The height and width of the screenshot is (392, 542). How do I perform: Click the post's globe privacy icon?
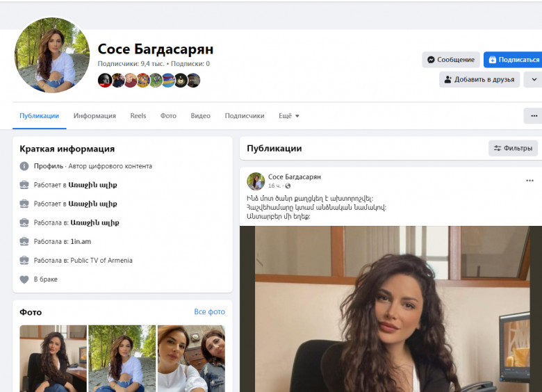(x=288, y=186)
